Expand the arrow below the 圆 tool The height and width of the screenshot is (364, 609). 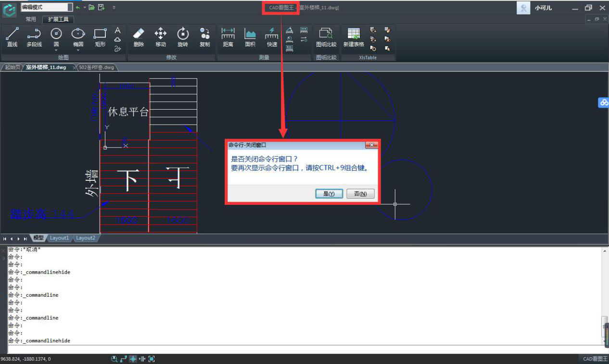(56, 50)
